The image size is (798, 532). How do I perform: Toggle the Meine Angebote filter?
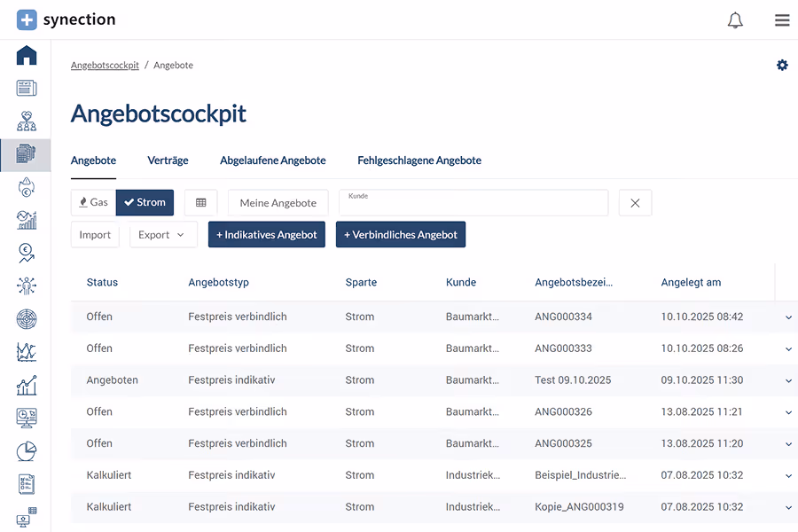[x=278, y=202]
